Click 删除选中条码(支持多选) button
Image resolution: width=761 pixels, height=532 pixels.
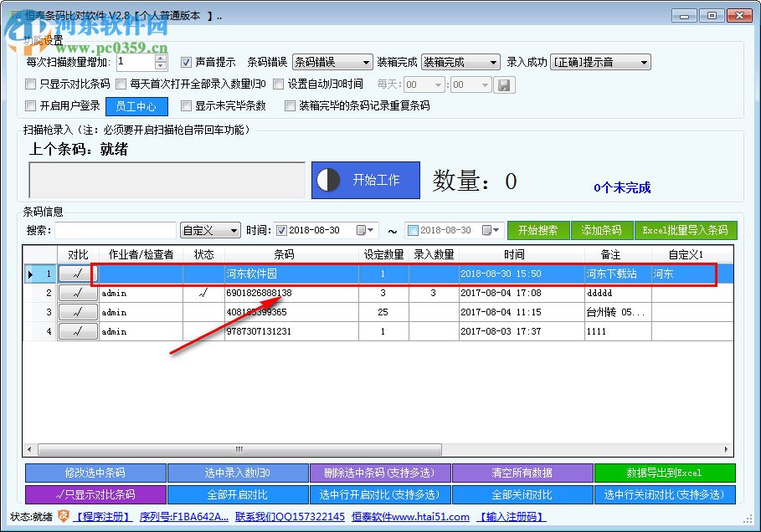(x=380, y=473)
